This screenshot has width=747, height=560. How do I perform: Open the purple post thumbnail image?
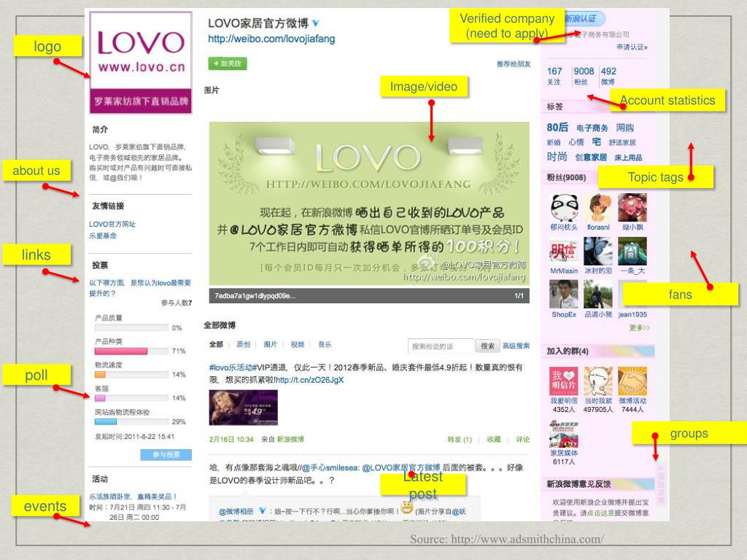click(x=244, y=408)
